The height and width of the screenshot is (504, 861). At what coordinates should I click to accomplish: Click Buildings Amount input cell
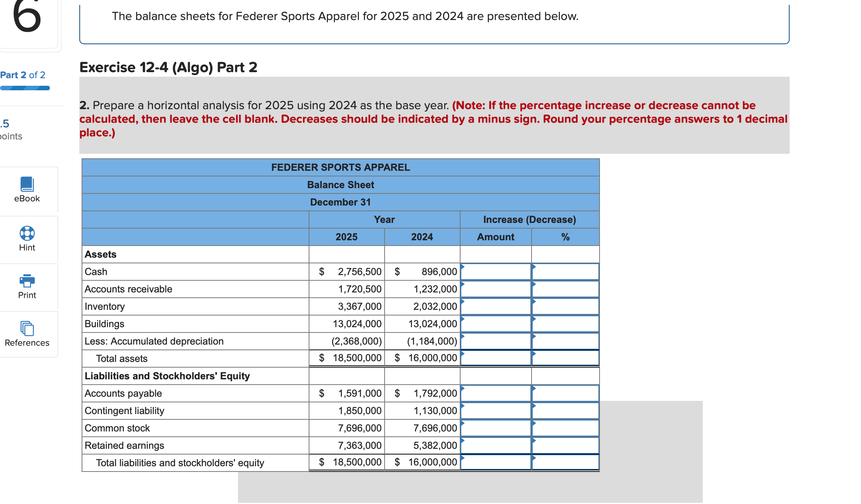point(496,324)
